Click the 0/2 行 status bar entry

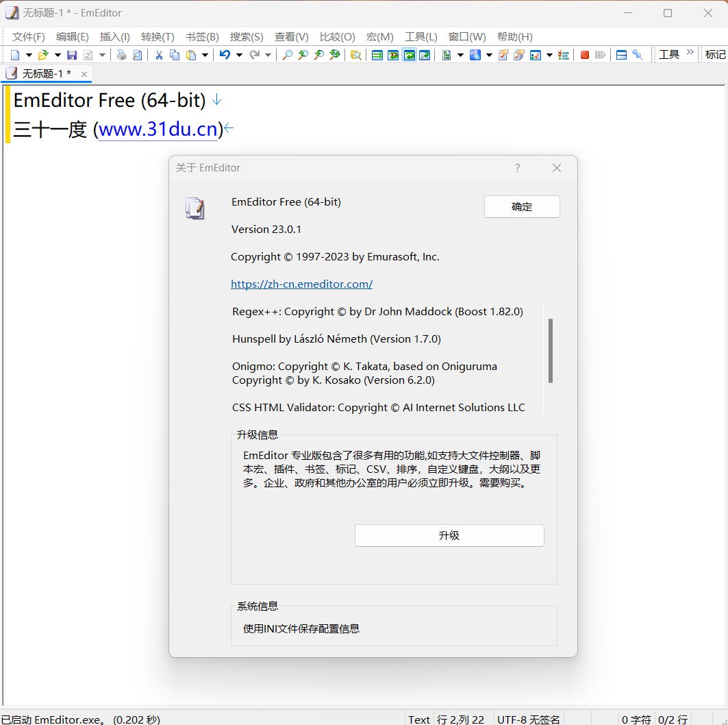point(673,720)
